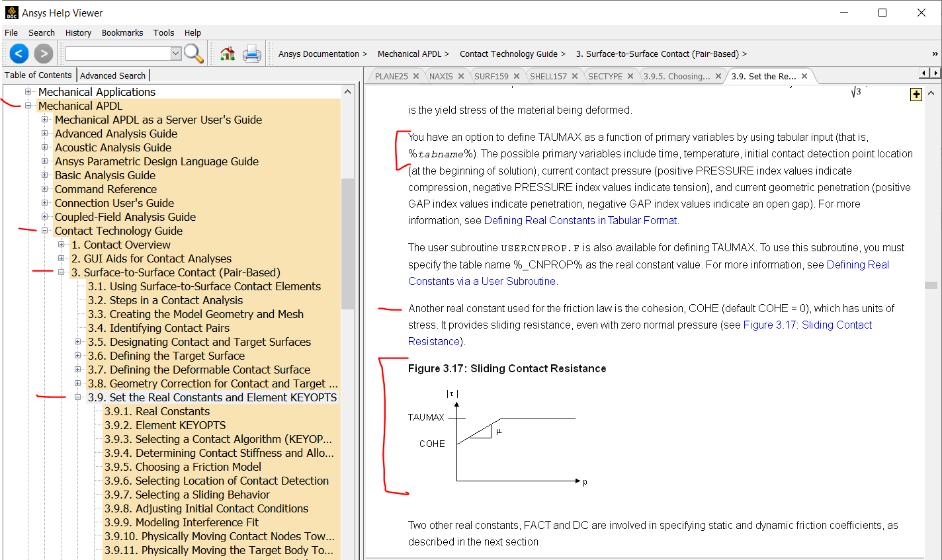The height and width of the screenshot is (560, 942).
Task: Click the magnifying glass search icon
Action: click(194, 54)
